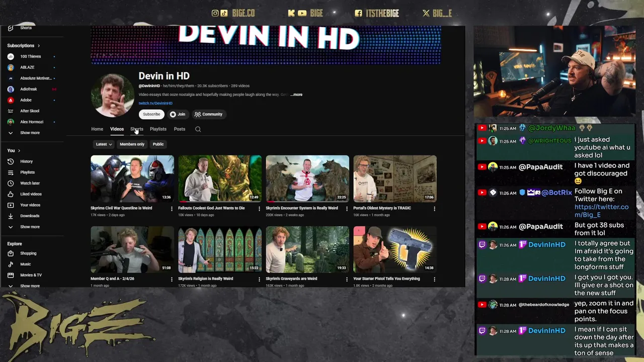This screenshot has height=362, width=644.
Task: Select the Videos tab
Action: 117,129
